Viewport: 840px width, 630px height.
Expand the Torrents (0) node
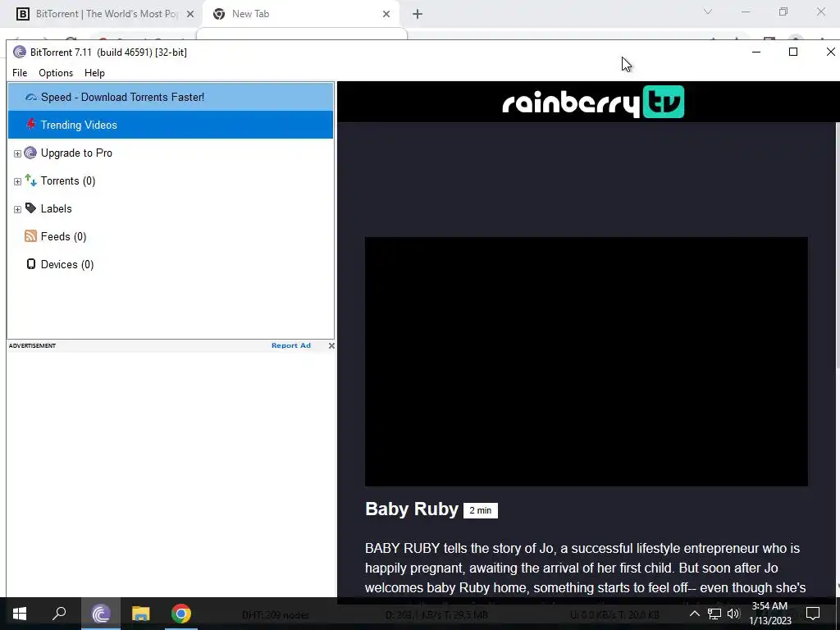click(17, 181)
